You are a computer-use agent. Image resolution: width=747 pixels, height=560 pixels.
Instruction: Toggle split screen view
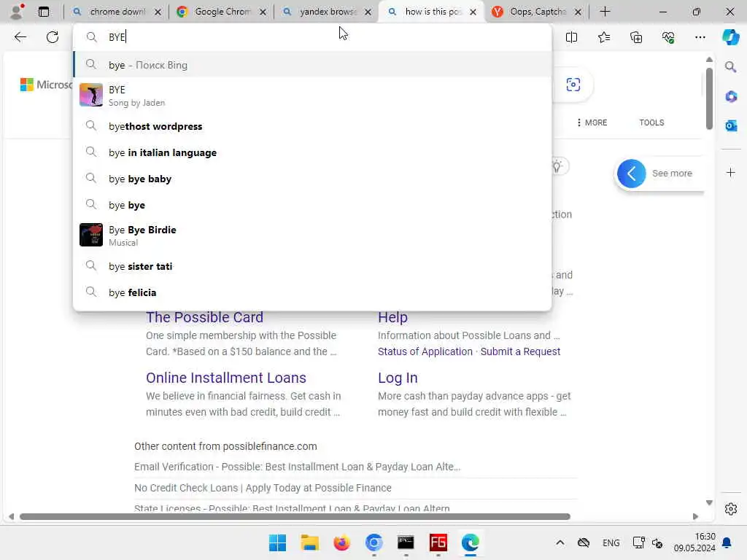click(571, 37)
